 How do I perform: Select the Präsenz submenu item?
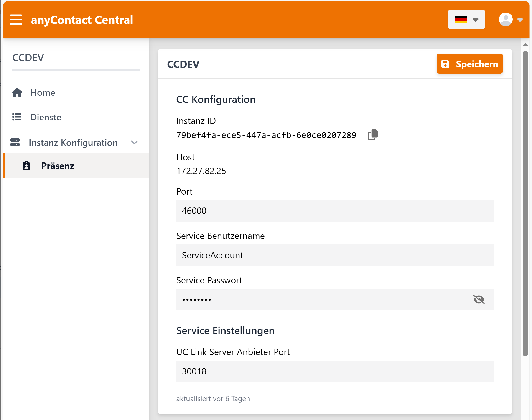pos(58,166)
